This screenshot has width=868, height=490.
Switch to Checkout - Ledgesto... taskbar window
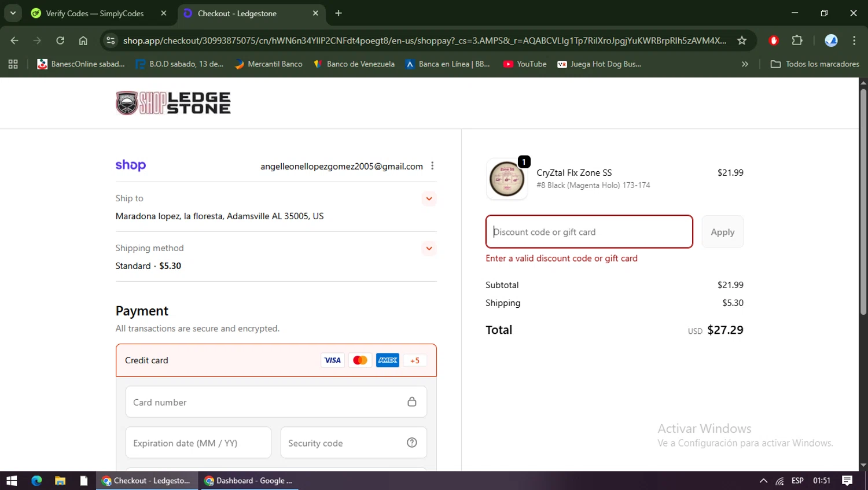pyautogui.click(x=146, y=480)
